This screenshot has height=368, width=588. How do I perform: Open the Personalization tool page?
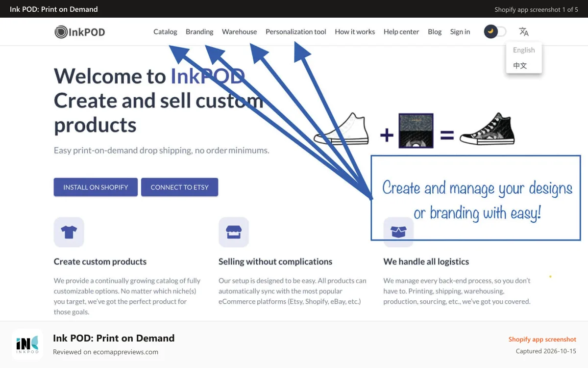(x=296, y=32)
